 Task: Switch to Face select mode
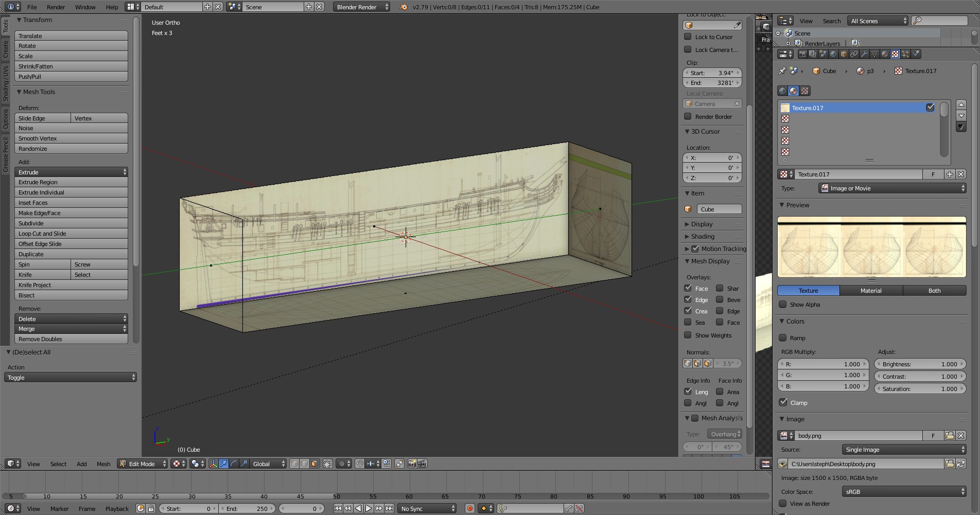(314, 464)
